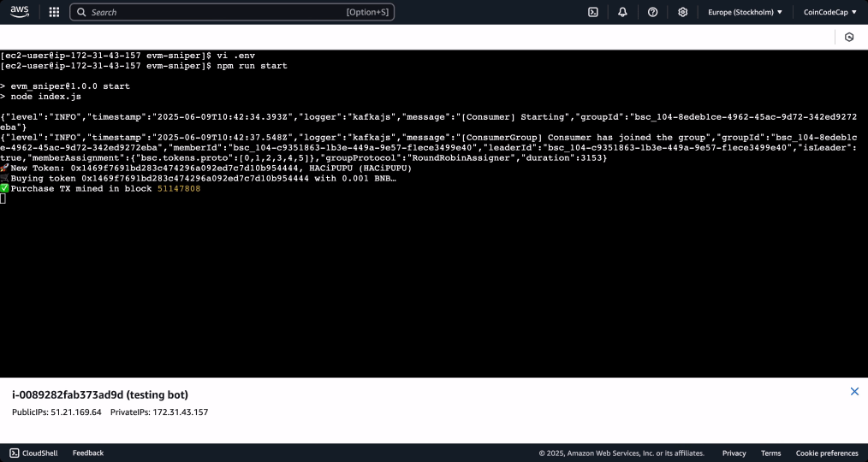Launch CloudShell from the top navigation icon
The image size is (868, 462).
pos(592,12)
